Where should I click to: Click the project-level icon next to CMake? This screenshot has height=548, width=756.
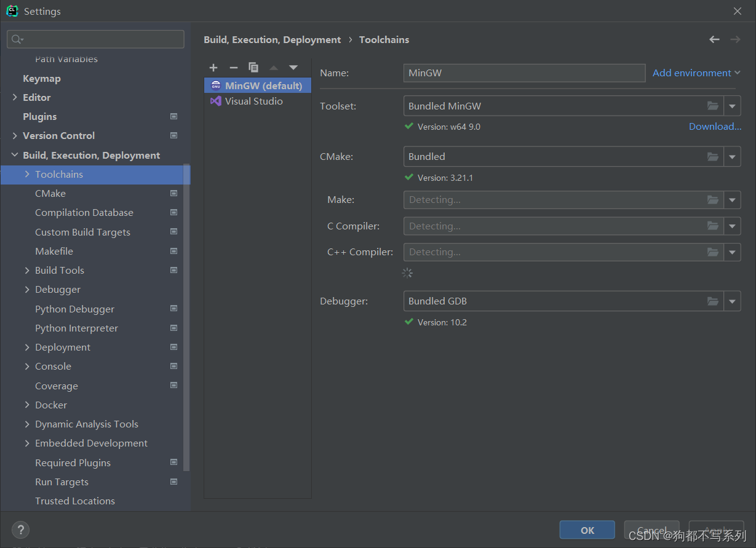coord(173,193)
